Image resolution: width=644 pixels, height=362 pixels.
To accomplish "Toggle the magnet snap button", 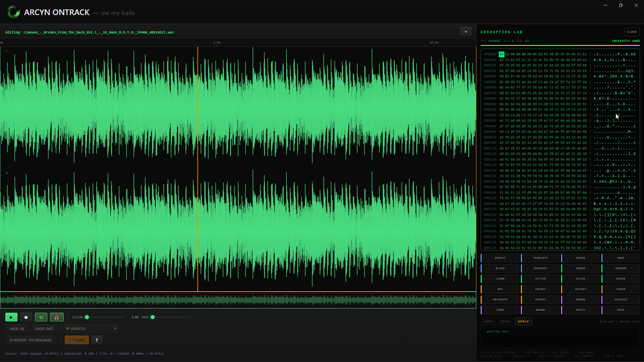I will tap(57, 317).
